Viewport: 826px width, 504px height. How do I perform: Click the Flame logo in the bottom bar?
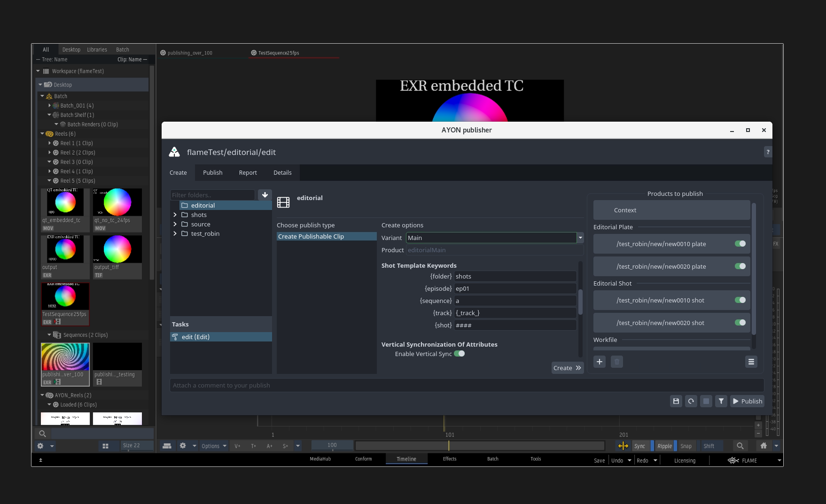(x=733, y=460)
